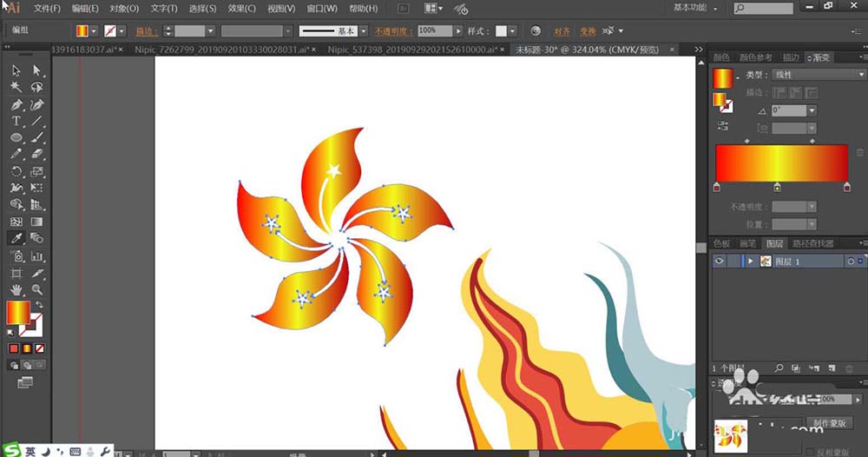
Task: Open the stroke weight dropdown
Action: pos(210,31)
